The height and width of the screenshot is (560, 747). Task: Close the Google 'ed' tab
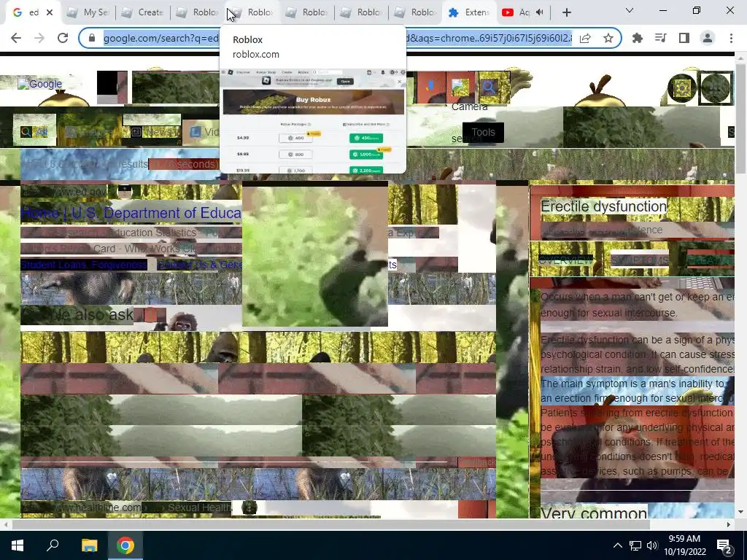coord(50,12)
